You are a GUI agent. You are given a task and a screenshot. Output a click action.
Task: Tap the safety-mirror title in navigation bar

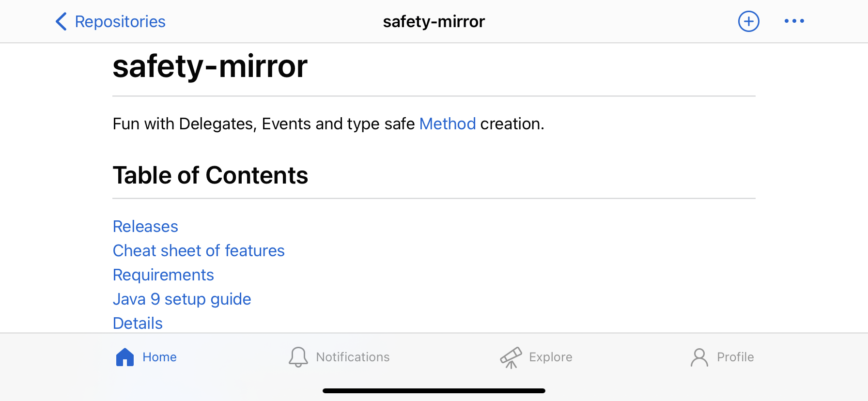pos(434,21)
